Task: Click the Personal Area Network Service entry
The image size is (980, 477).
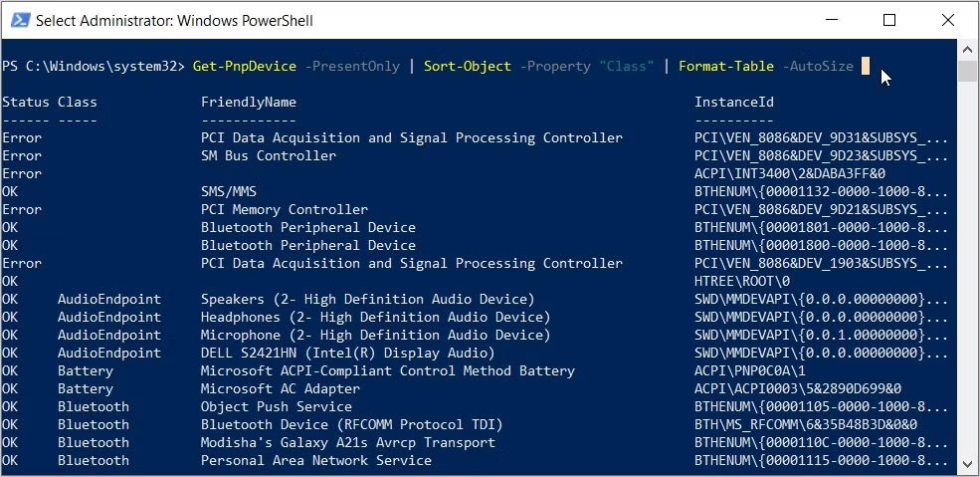Action: pyautogui.click(x=315, y=460)
